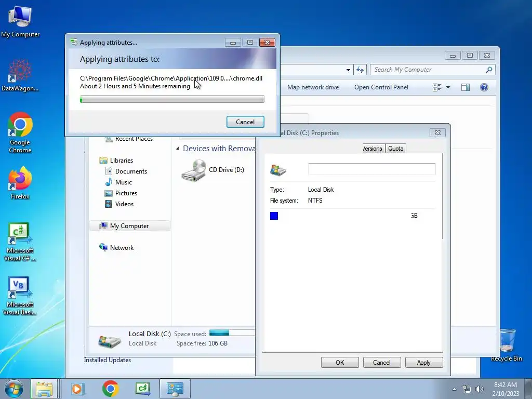Switch to Control Panel taskbar item
The width and height of the screenshot is (532, 399).
[x=175, y=389]
